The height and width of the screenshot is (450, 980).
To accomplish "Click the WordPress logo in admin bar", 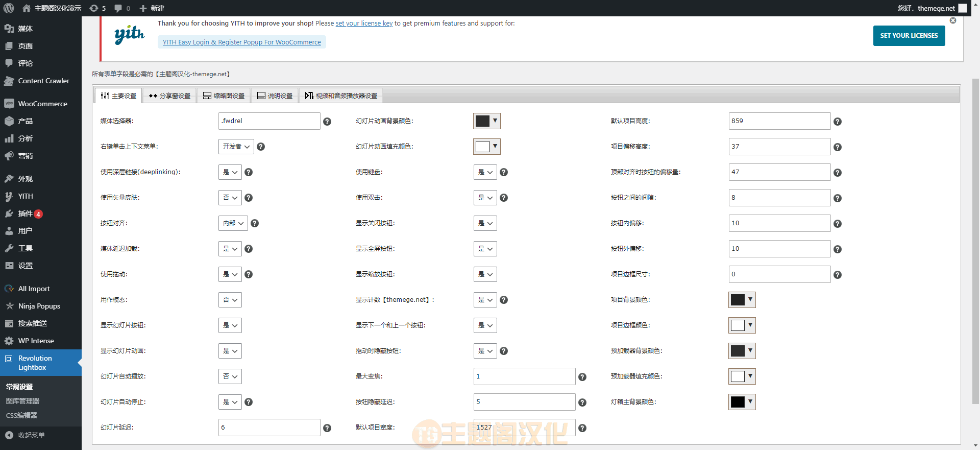I will pos(9,8).
